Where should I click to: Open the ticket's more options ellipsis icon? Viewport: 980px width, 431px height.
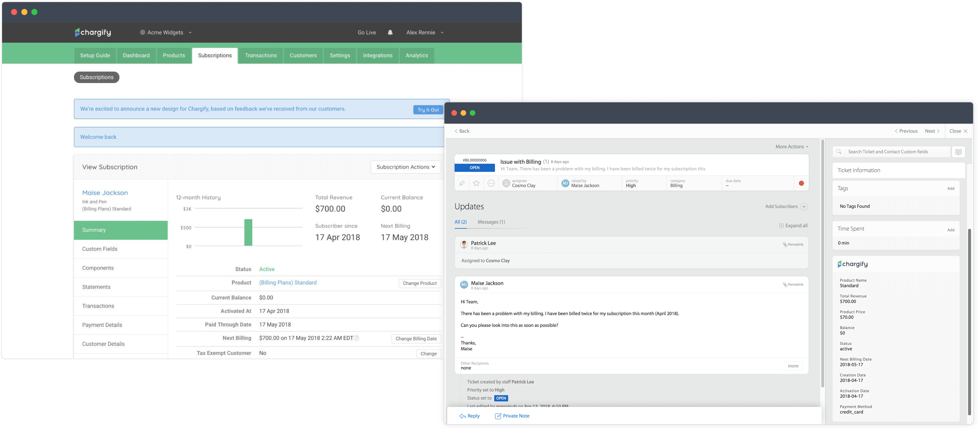pos(491,183)
